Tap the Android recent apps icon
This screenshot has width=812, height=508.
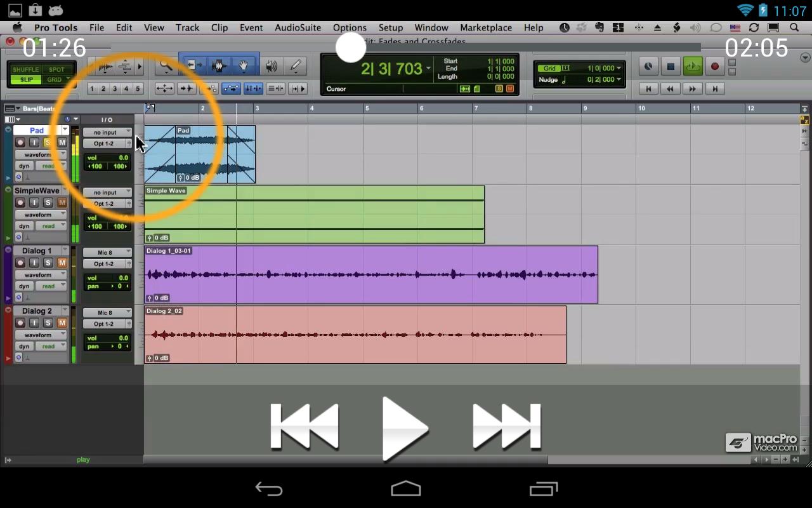pos(544,489)
